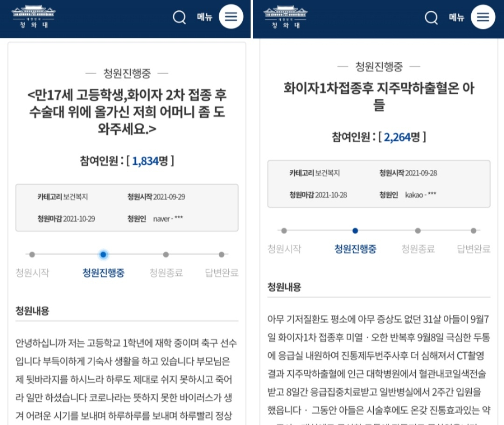Viewport: 504px width, 425px height.
Task: Click petition body line starting 안녕하십니까 저는
Action: [126, 343]
